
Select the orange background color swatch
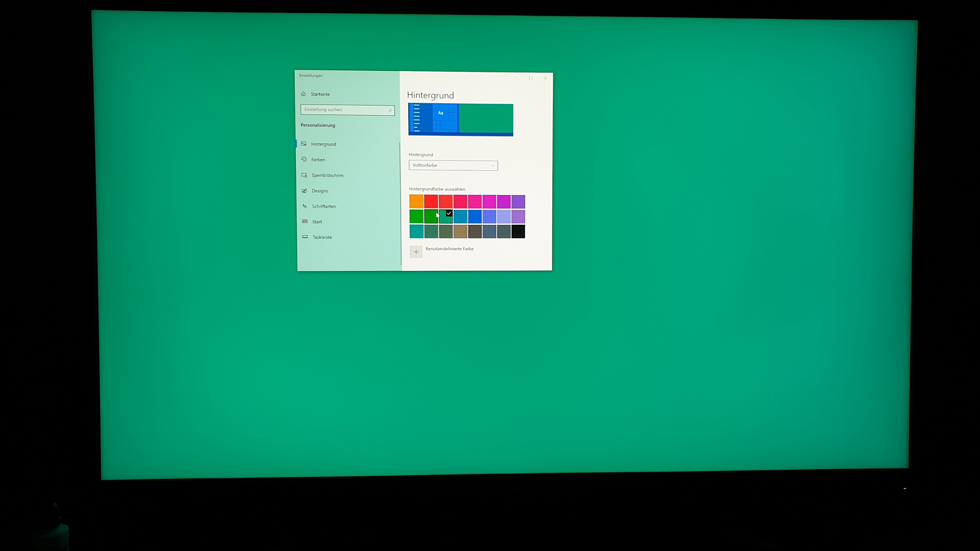point(416,202)
